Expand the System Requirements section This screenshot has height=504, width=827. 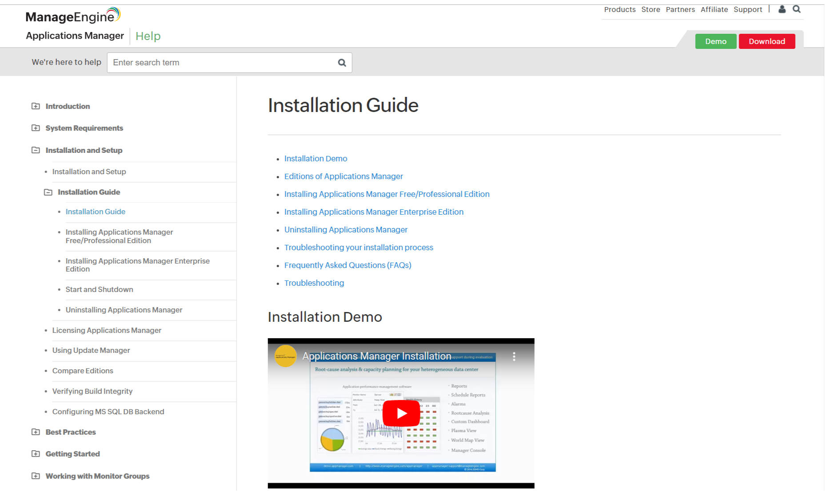pos(36,128)
